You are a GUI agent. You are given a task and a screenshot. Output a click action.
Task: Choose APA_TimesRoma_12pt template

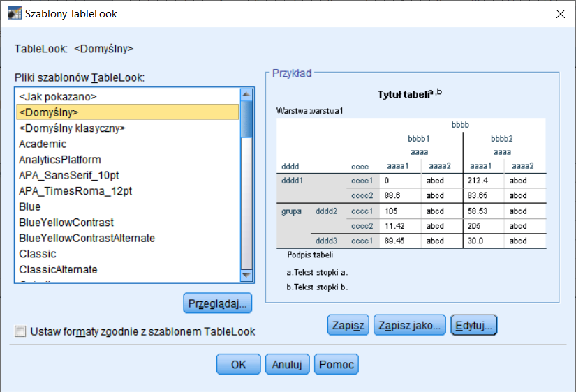coord(128,191)
